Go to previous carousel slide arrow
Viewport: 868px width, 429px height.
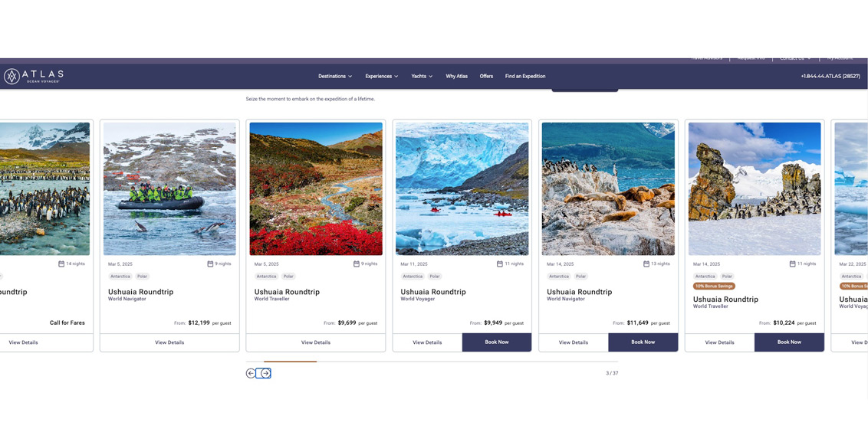251,373
